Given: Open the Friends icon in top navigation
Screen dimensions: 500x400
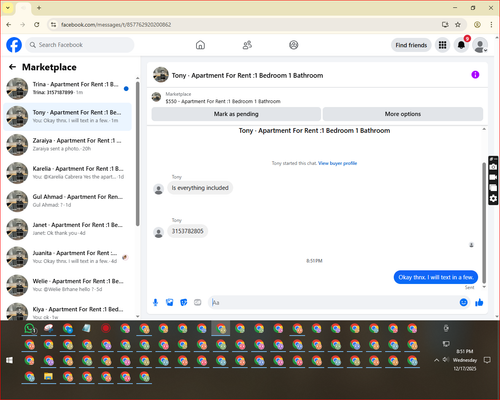Looking at the screenshot, I should point(247,45).
